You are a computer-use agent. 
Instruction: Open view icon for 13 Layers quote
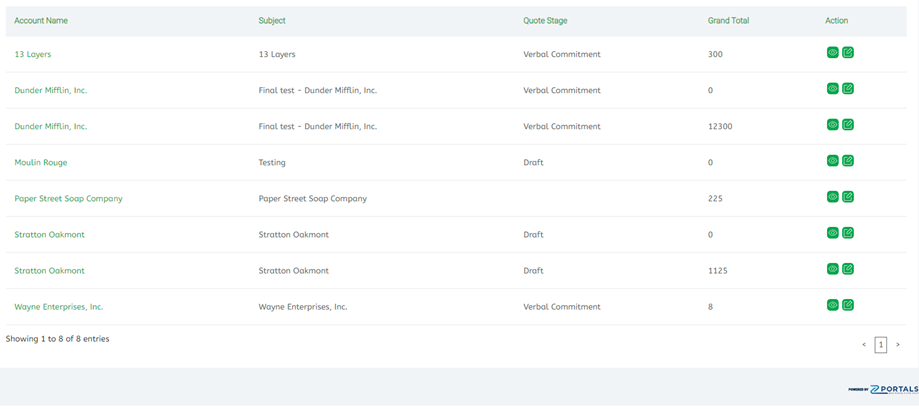[x=832, y=53]
